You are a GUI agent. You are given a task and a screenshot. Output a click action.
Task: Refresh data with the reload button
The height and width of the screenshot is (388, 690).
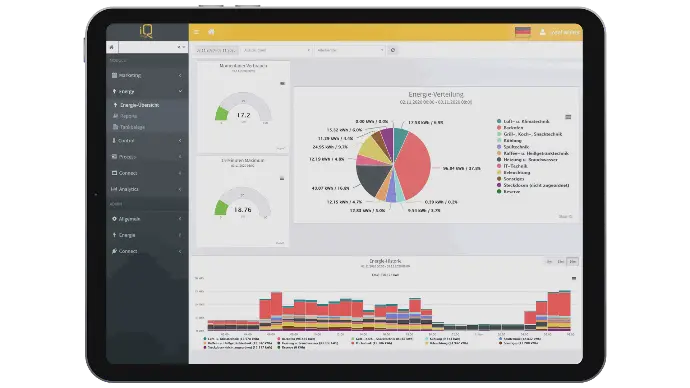coord(393,50)
